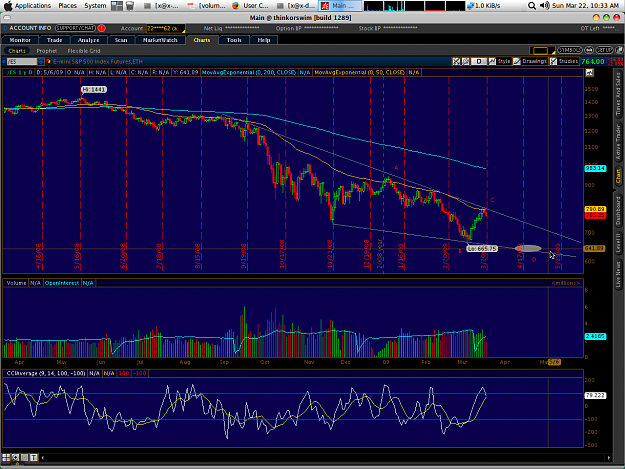Click the search magnifier icon in top panel

[532, 6]
